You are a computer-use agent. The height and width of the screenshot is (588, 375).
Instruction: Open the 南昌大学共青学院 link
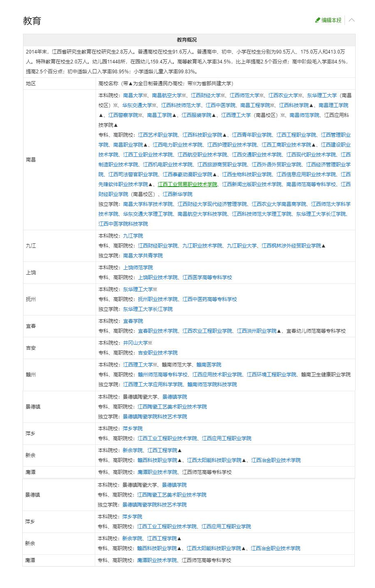click(143, 256)
